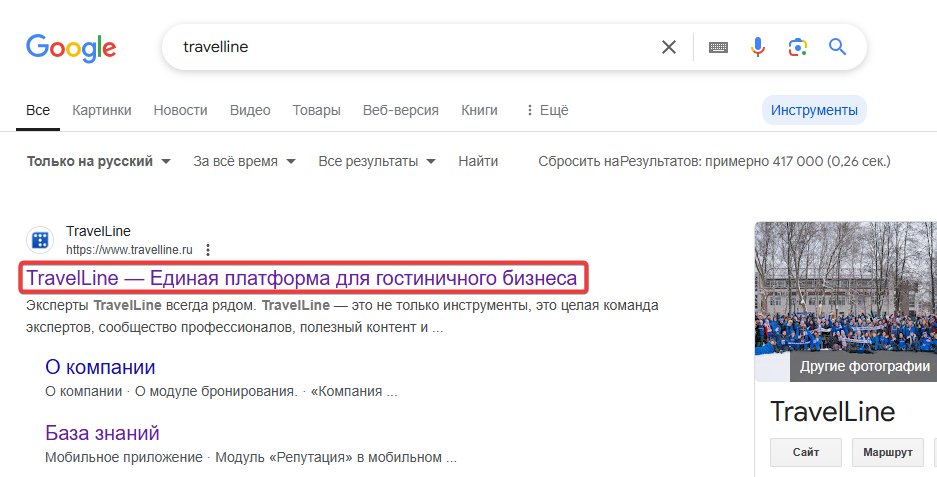Click the snippet О модуле бронирования
Viewport: 937px width, 477px height.
click(216, 392)
